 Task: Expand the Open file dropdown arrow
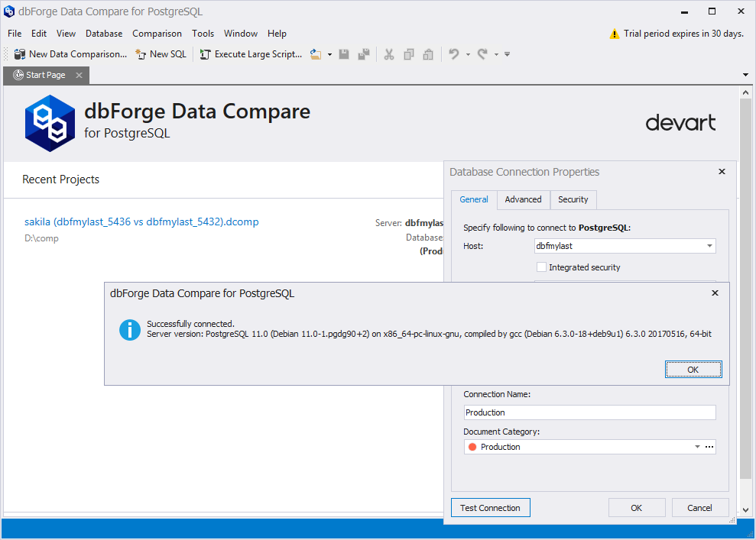(329, 54)
